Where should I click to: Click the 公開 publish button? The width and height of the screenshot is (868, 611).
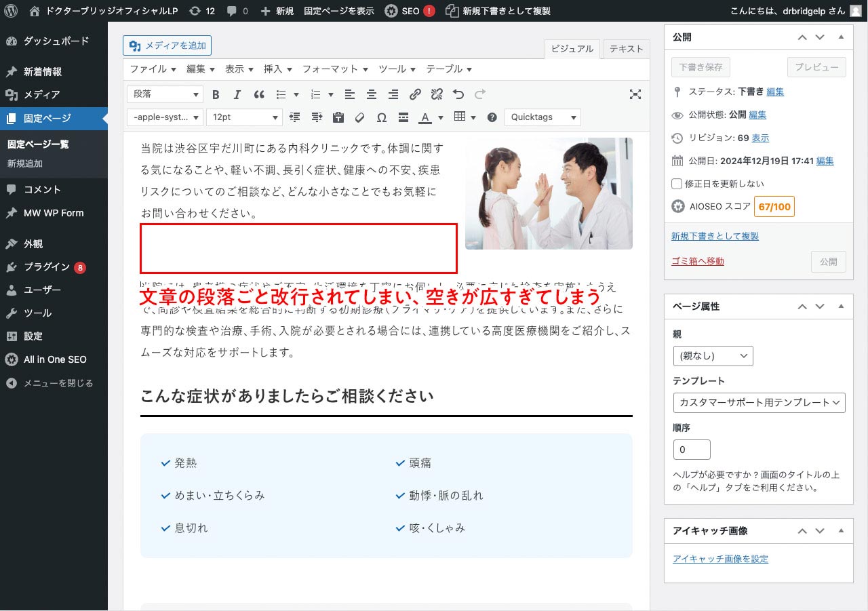(x=828, y=262)
